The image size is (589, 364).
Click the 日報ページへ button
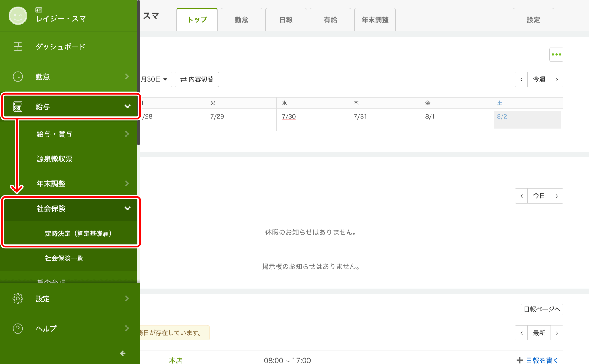click(542, 309)
